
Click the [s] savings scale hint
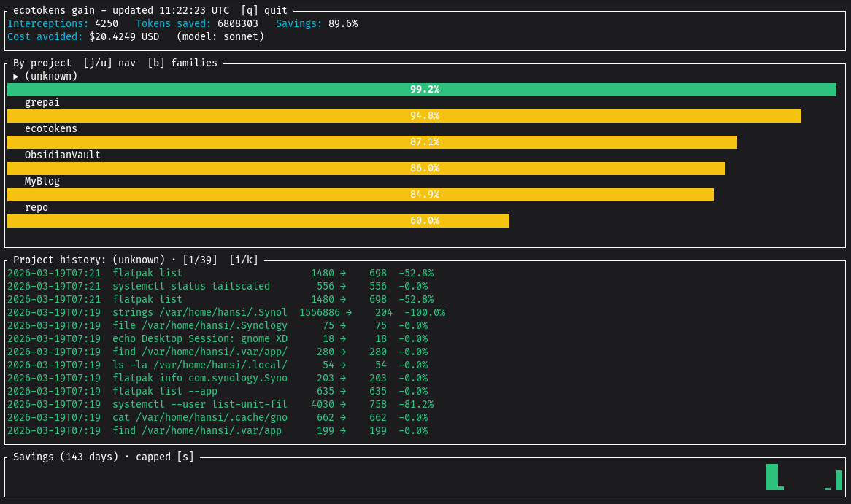(185, 457)
